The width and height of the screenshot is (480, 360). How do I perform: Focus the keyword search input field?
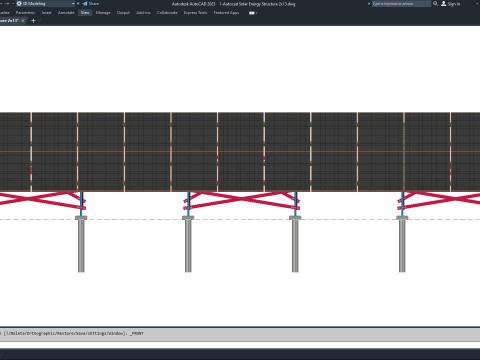pyautogui.click(x=401, y=4)
